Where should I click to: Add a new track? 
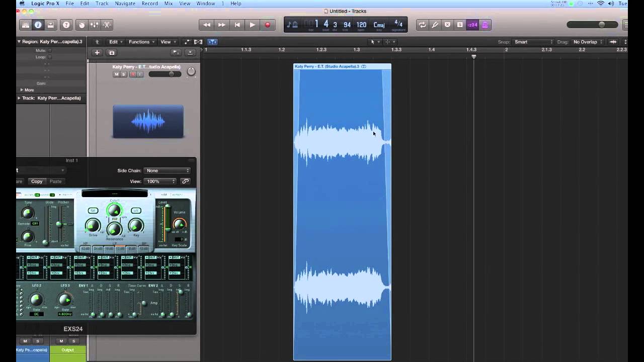pos(97,52)
